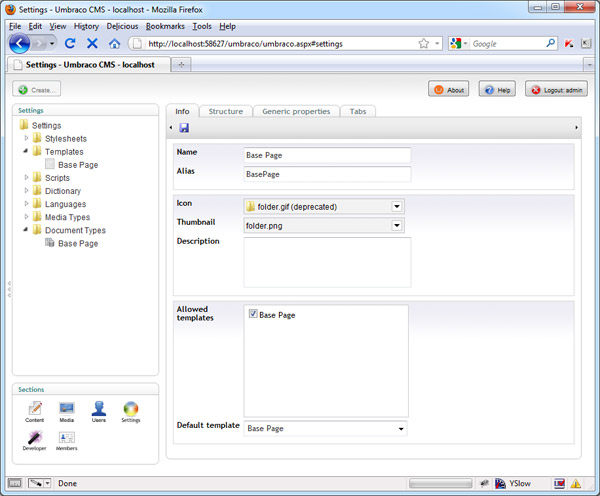Reload the page with the refresh icon

tap(70, 43)
